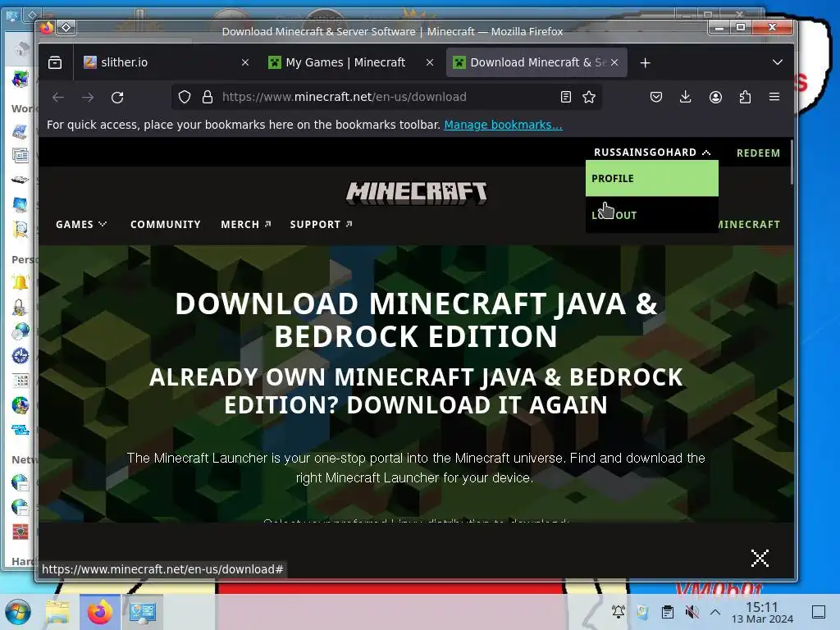Click the Firefox taskbar button
840x630 pixels.
coord(99,612)
